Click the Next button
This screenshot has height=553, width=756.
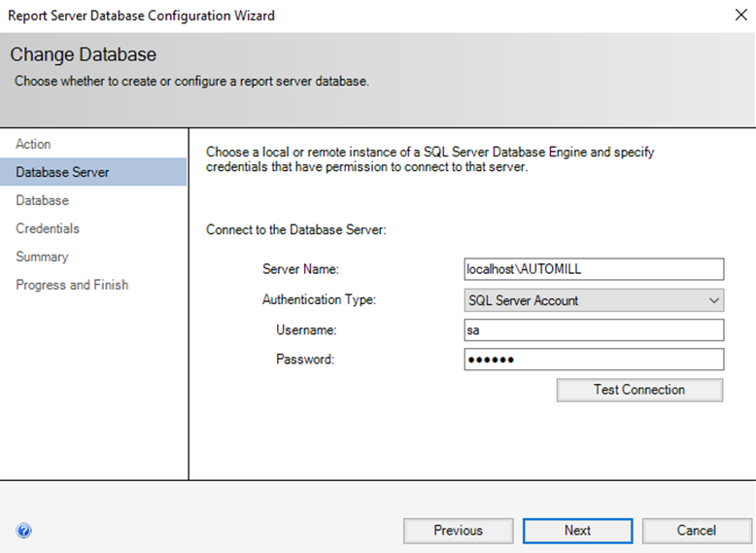[x=577, y=531]
